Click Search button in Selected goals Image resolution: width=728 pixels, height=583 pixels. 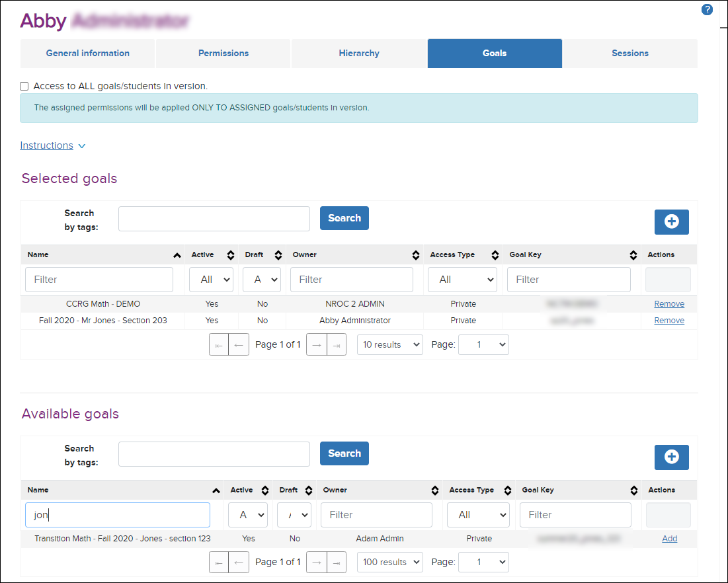pyautogui.click(x=344, y=218)
